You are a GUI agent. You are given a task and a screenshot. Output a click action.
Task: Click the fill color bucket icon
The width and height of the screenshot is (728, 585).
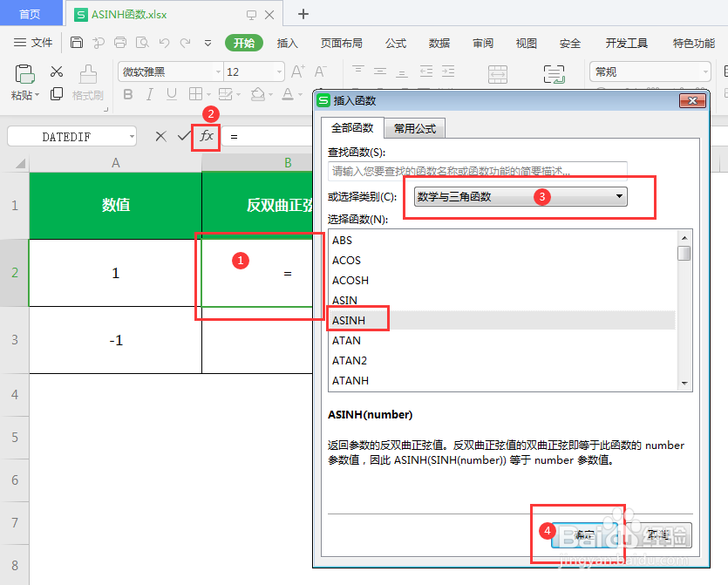[x=258, y=94]
